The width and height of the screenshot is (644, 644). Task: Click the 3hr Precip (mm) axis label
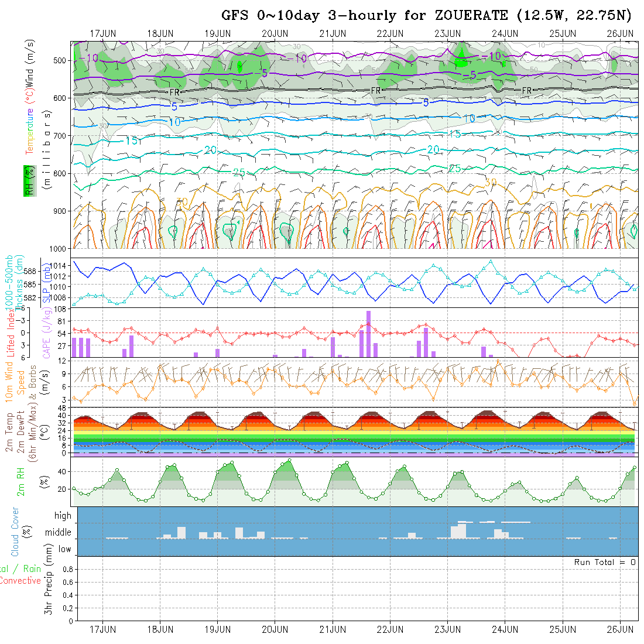click(x=49, y=588)
